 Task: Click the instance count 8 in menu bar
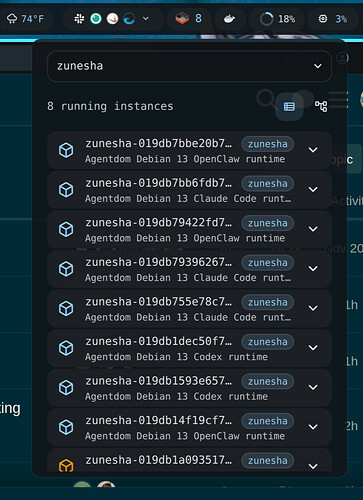tap(198, 18)
